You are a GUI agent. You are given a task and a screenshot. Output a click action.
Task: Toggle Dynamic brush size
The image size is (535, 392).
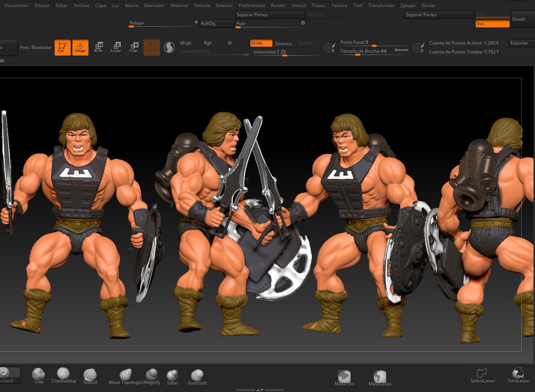tap(402, 50)
